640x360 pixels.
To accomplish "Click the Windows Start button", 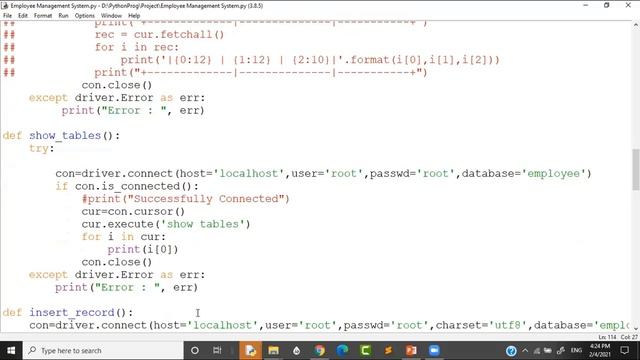I will (11, 351).
